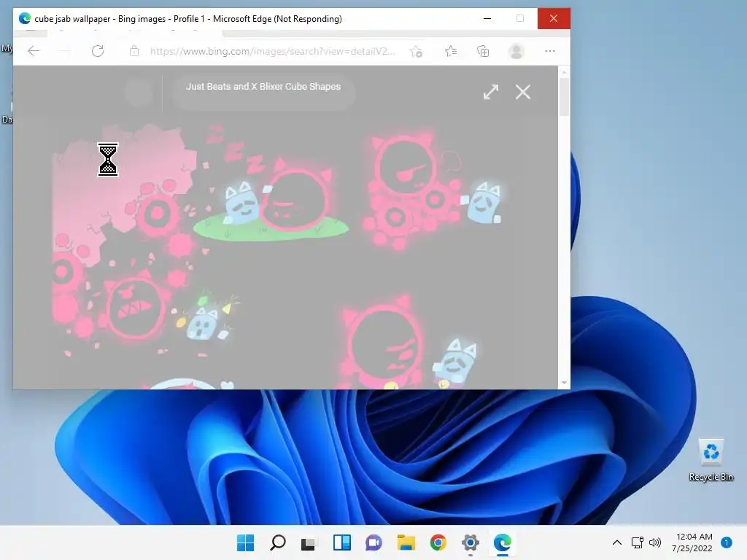Open taskbar Search magnifier
Screen dimensions: 747x560
click(278, 542)
